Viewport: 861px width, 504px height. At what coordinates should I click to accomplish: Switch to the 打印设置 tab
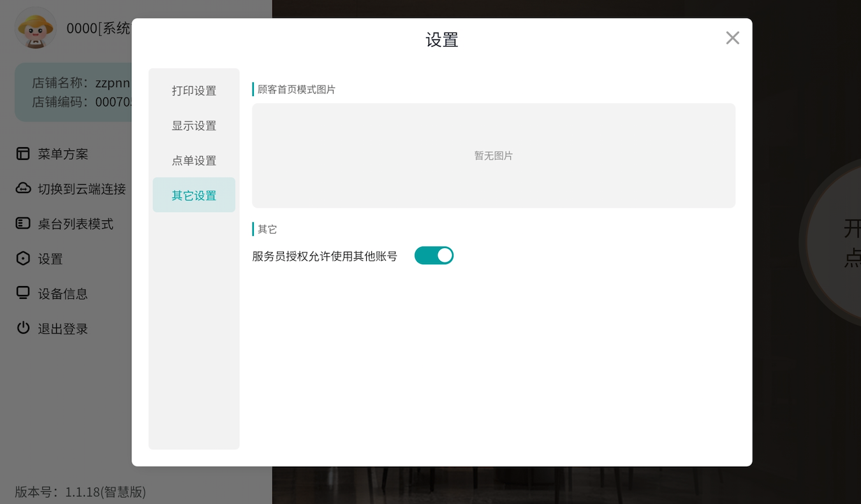click(194, 90)
